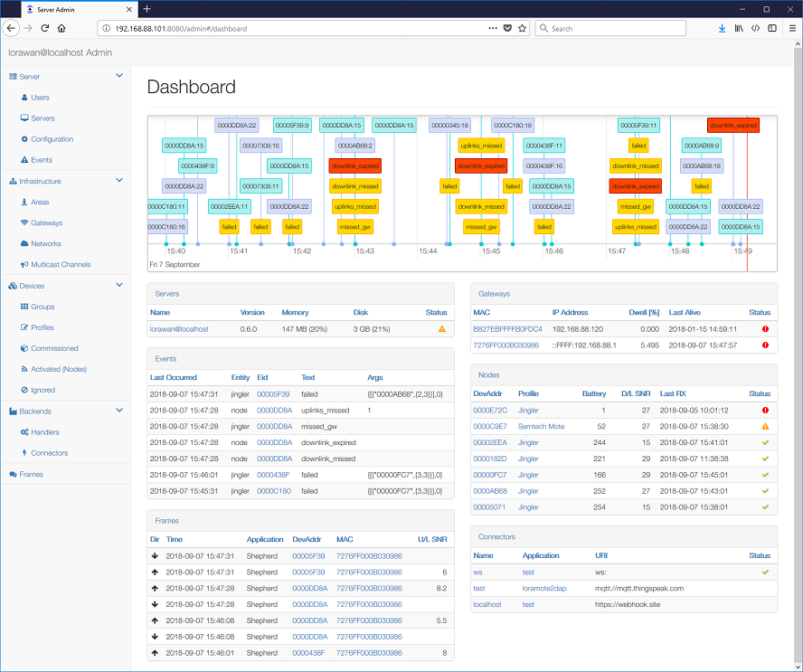This screenshot has width=803, height=672.
Task: Open Gateways in the sidebar
Action: point(46,222)
